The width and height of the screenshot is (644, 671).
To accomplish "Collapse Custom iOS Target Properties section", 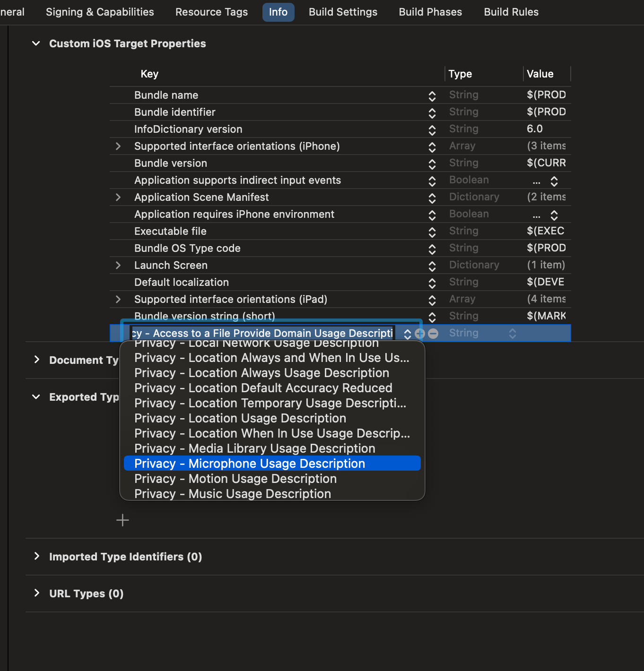I will (x=36, y=43).
